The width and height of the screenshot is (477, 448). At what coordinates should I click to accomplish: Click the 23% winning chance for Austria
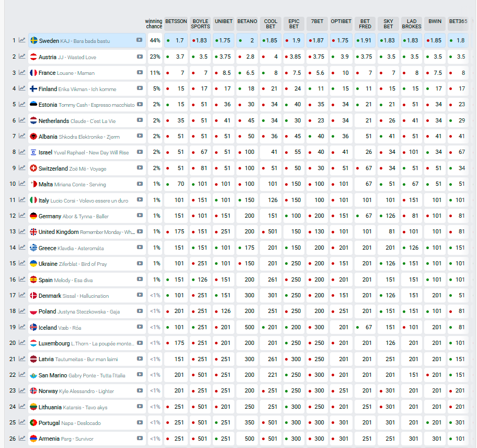(155, 57)
